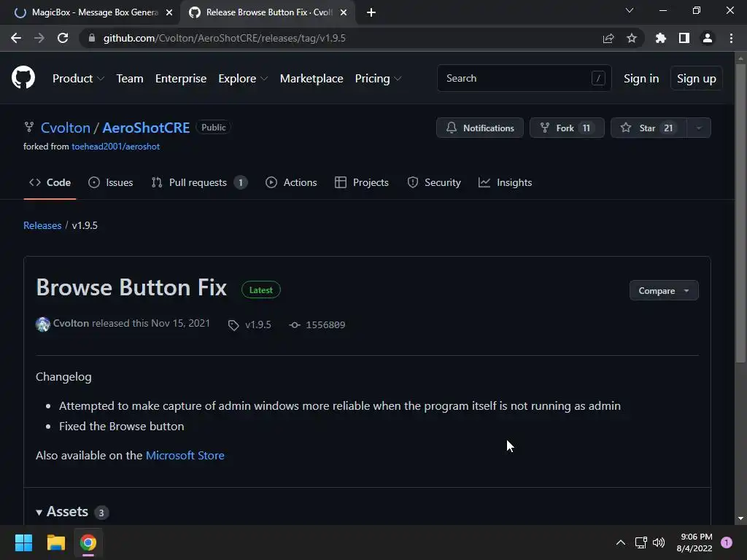Collapse the Assets section
This screenshot has width=747, height=560.
coord(62,512)
